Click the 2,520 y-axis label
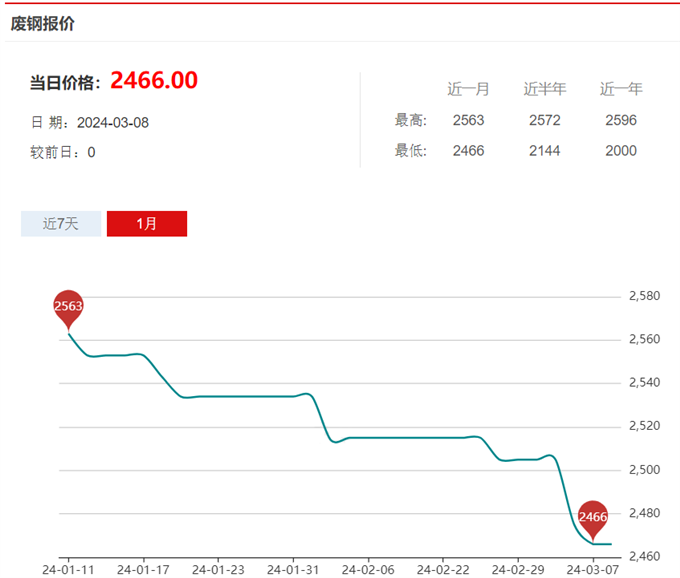The image size is (680, 578). coord(644,426)
